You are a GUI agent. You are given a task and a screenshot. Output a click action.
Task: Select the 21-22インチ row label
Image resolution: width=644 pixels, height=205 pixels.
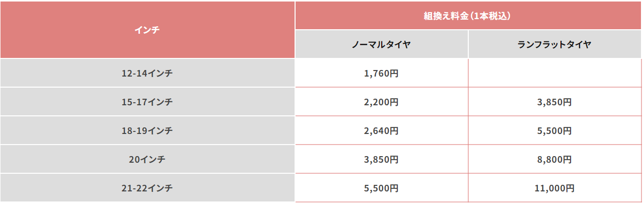click(x=147, y=188)
